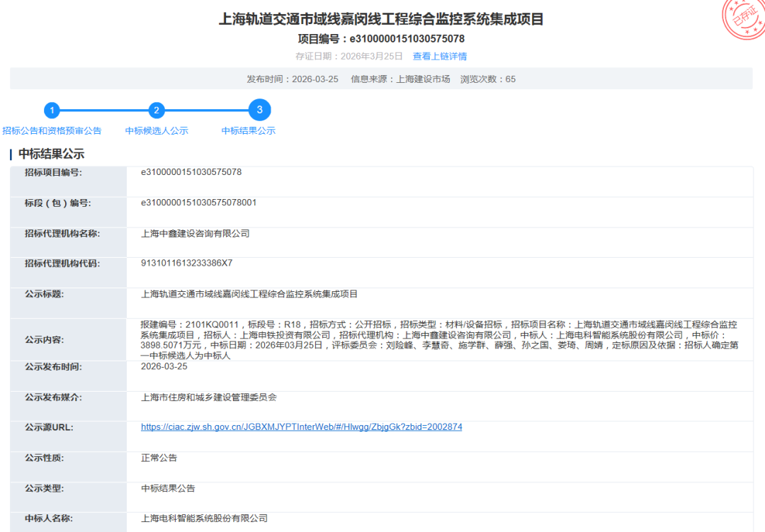Click the 公示类型 row label
Screen dimensions: 765x532
coord(44,489)
